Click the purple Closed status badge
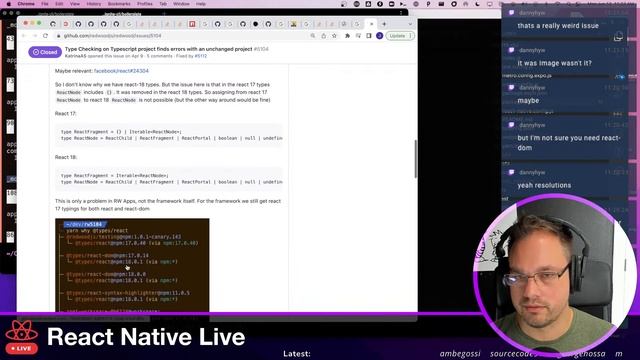The width and height of the screenshot is (640, 360). [45, 52]
